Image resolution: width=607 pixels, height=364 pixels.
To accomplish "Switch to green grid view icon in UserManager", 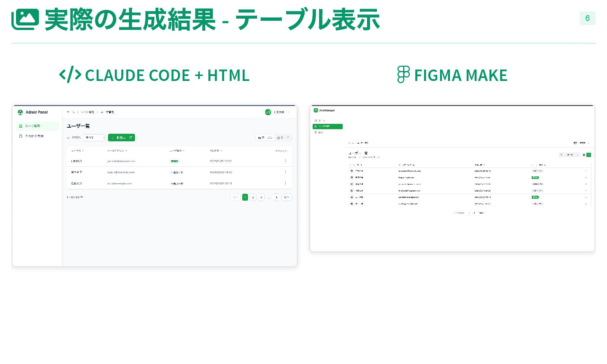I will click(589, 155).
